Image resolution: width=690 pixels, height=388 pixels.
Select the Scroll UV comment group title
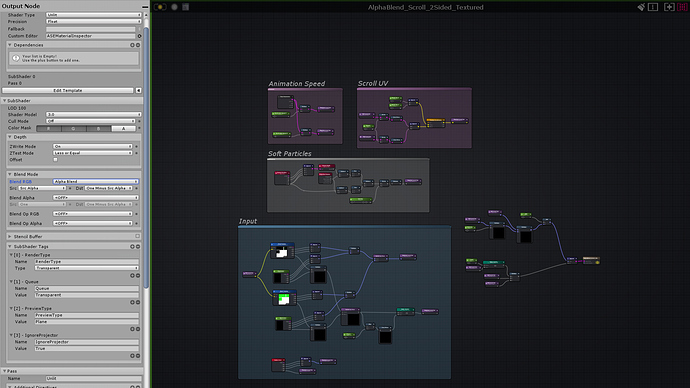click(x=373, y=84)
